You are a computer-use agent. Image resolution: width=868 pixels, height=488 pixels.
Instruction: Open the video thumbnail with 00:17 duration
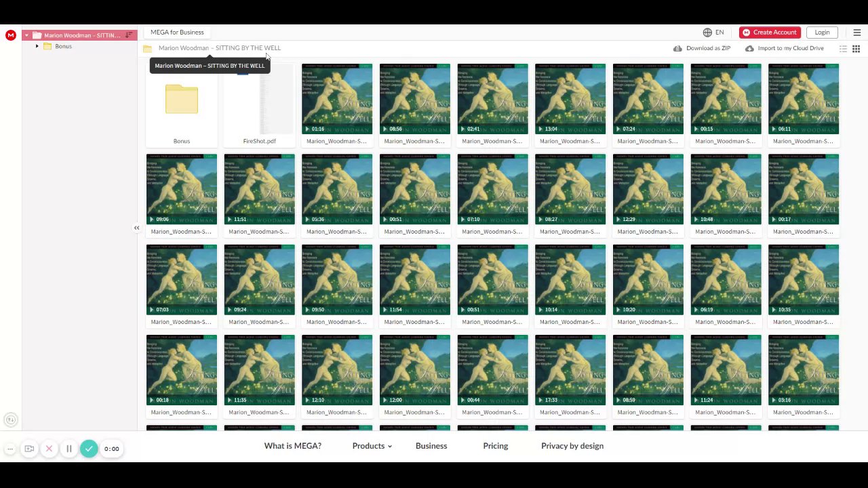click(804, 195)
